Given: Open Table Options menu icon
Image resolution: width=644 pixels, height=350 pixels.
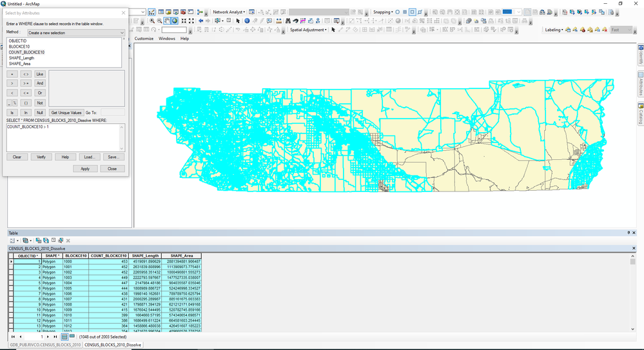Looking at the screenshot, I should coord(13,240).
